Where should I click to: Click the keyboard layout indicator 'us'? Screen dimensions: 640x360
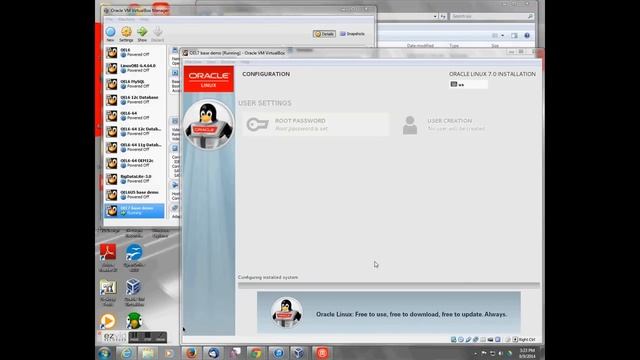[x=468, y=84]
